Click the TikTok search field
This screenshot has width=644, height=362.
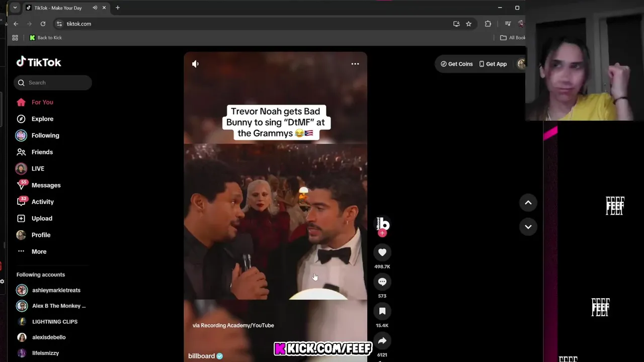(x=53, y=82)
